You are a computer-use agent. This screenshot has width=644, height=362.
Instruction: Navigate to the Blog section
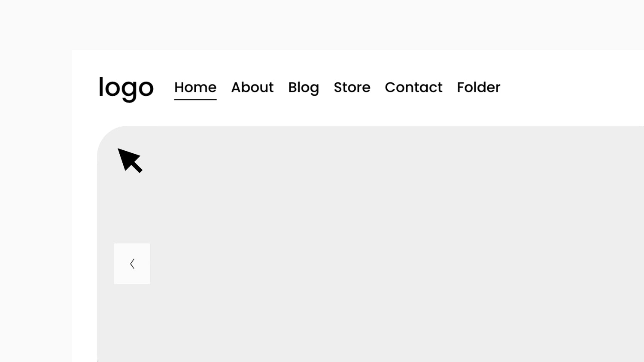[x=304, y=87]
